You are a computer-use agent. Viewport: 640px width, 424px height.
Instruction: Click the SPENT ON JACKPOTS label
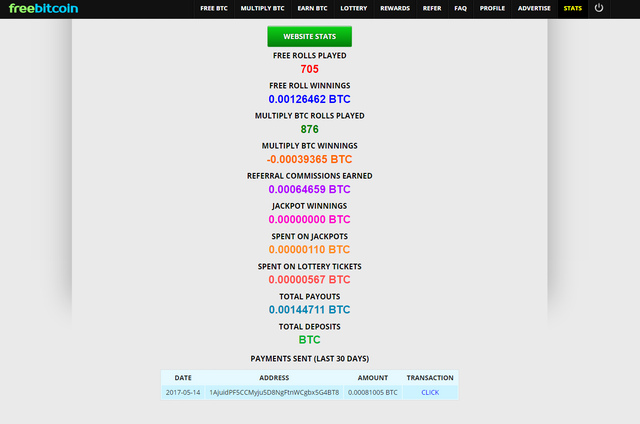tap(309, 236)
